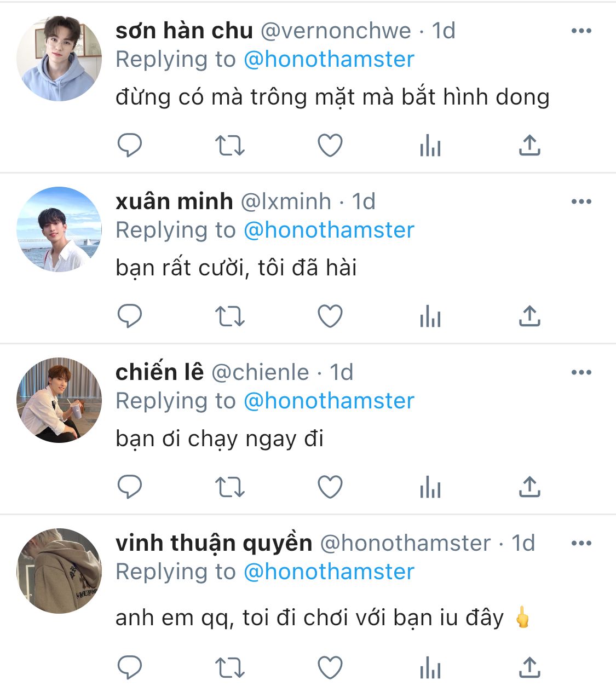
Task: Open vinh thuận quyền's profile avatar
Action: click(59, 571)
